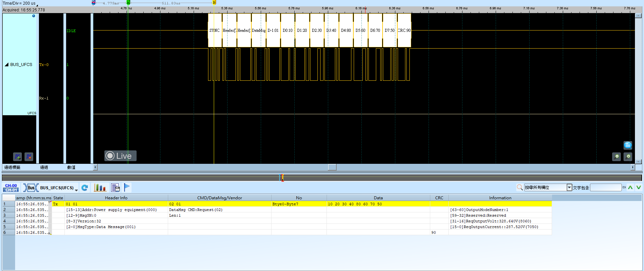The width and height of the screenshot is (644, 271).
Task: Click the add-channel waveform icon
Action: click(x=17, y=156)
